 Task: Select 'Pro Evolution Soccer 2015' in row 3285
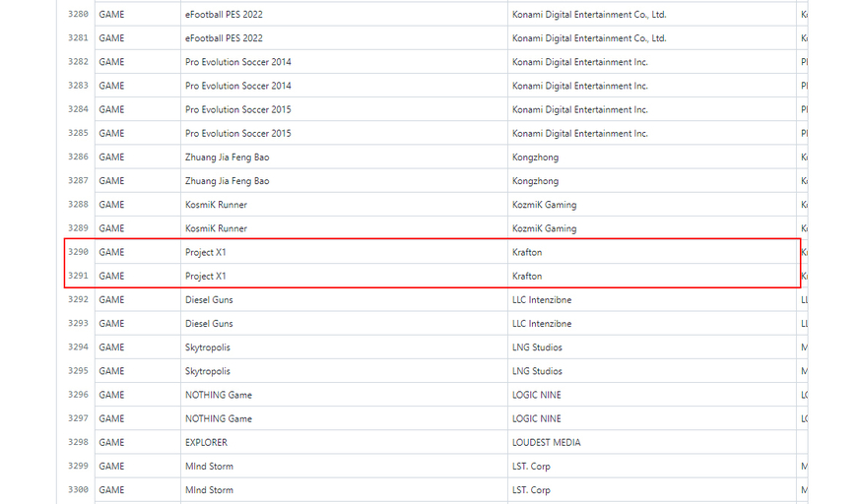click(x=238, y=134)
